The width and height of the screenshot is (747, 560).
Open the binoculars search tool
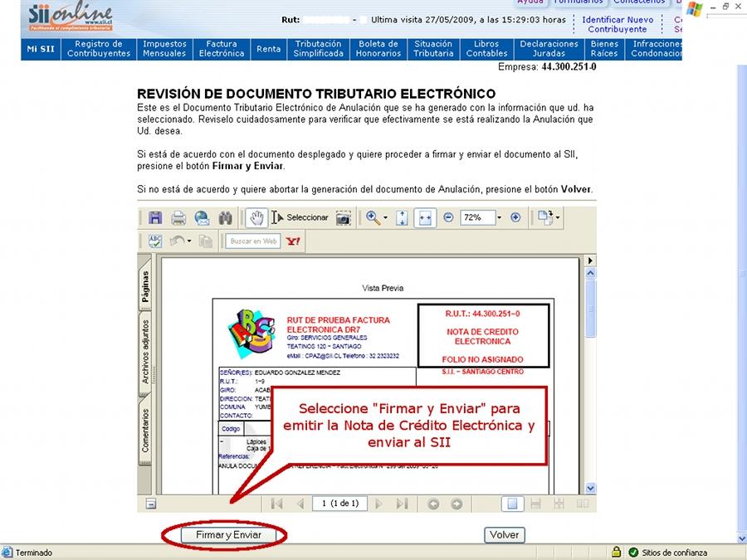[225, 217]
